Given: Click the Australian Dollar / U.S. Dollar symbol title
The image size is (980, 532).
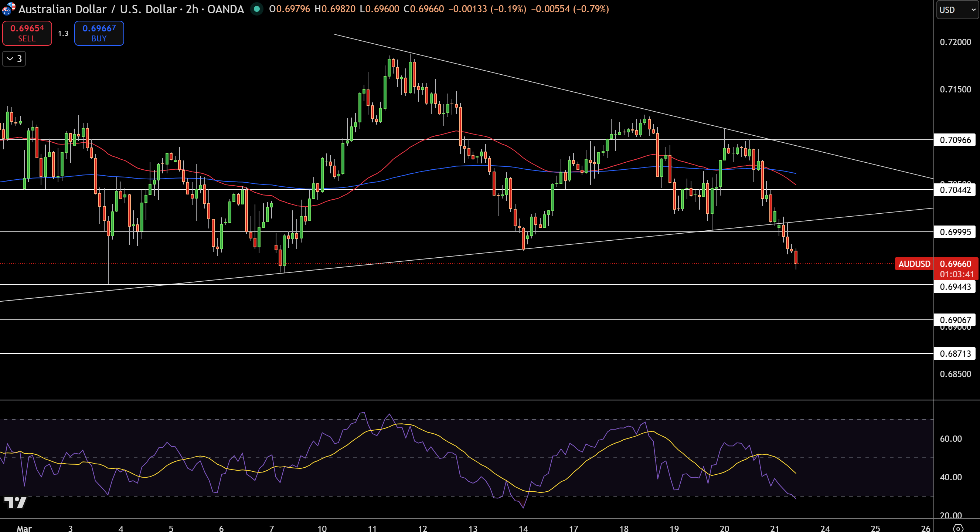Looking at the screenshot, I should 131,9.
